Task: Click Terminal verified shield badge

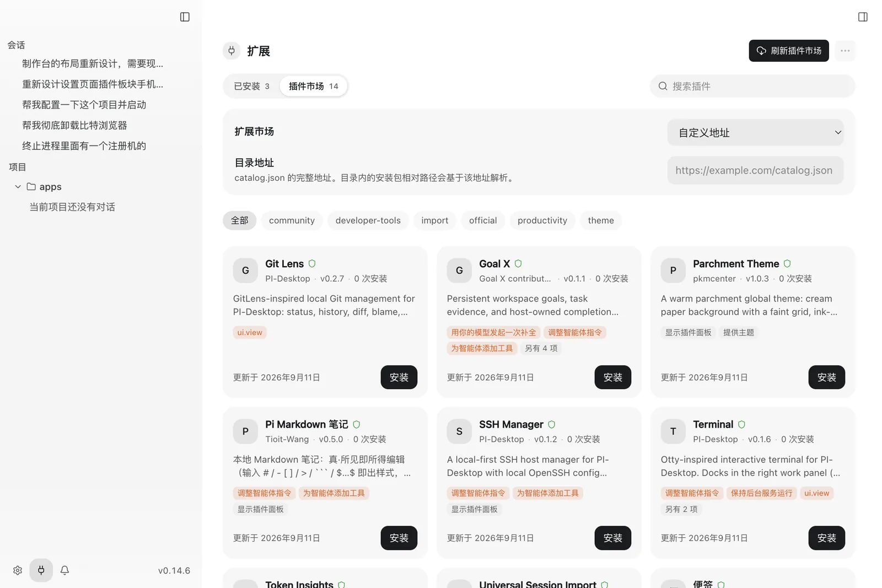Action: (741, 424)
